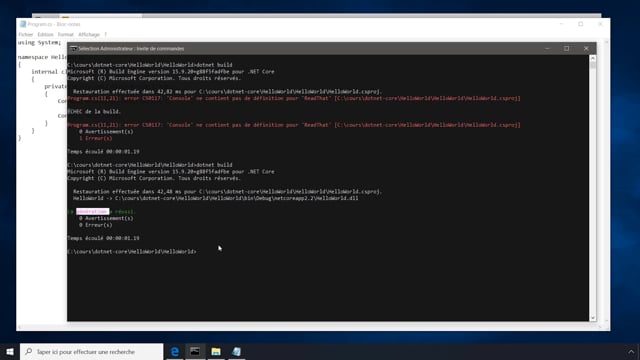The height and width of the screenshot is (360, 640).
Task: Close the Notepad window
Action: (x=600, y=24)
